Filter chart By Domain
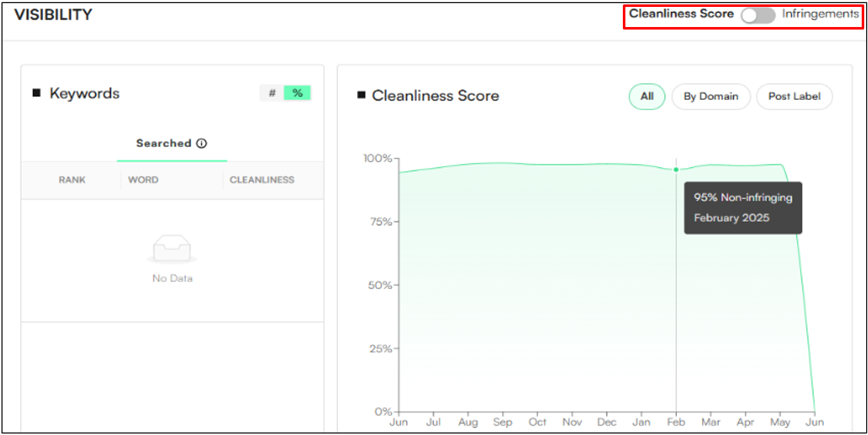 [711, 97]
